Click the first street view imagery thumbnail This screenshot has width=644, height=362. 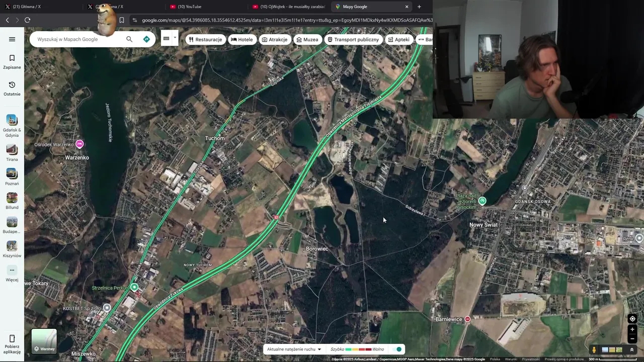tap(605, 350)
